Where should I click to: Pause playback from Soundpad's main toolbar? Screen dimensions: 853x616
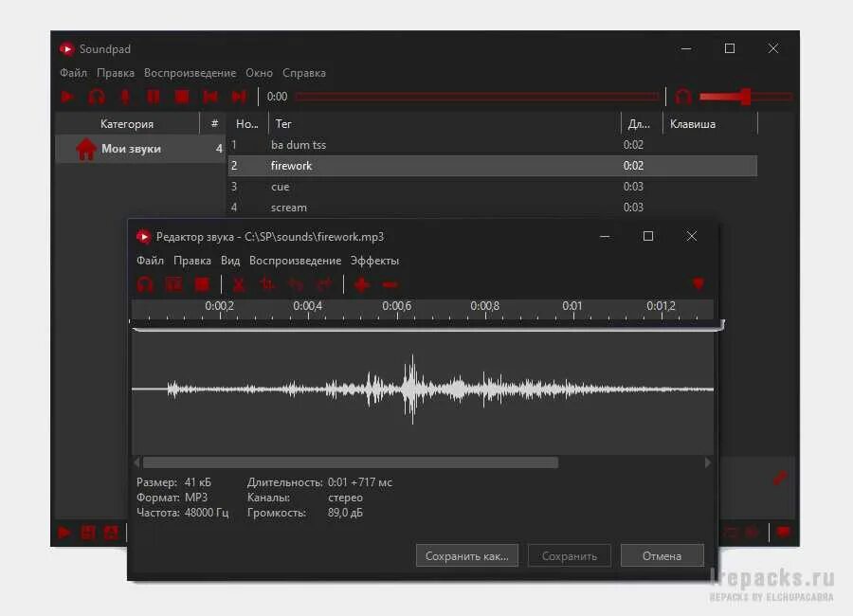pos(154,97)
